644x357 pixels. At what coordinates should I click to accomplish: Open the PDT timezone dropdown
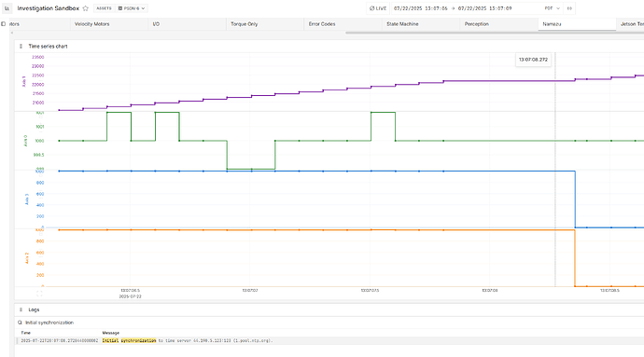[x=552, y=8]
